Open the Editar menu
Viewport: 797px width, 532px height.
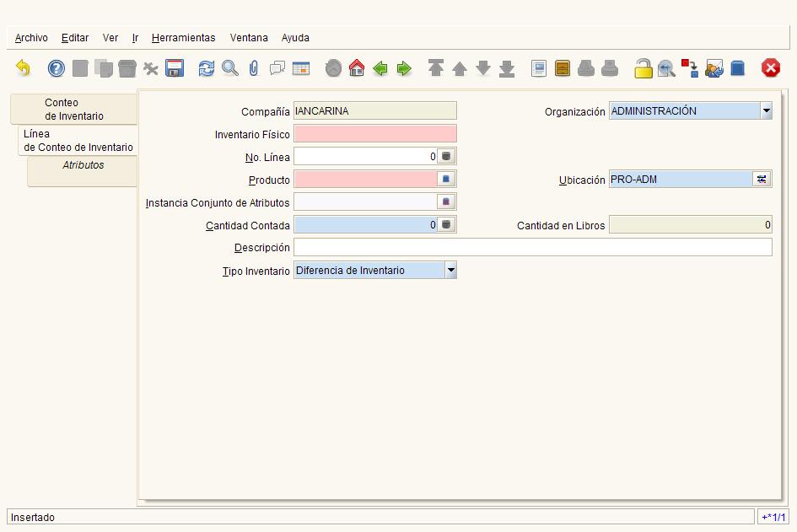coord(75,38)
